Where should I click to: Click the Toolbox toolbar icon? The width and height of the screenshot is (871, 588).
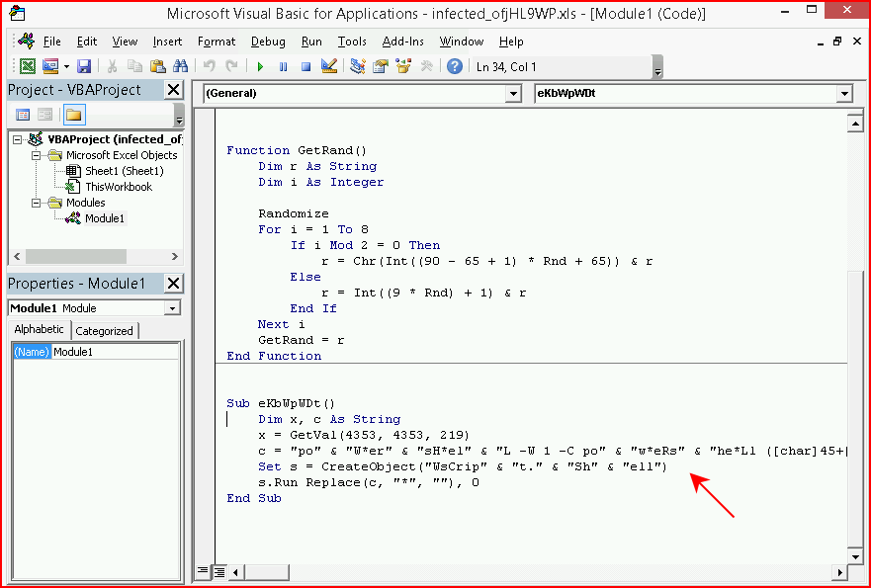coord(427,66)
